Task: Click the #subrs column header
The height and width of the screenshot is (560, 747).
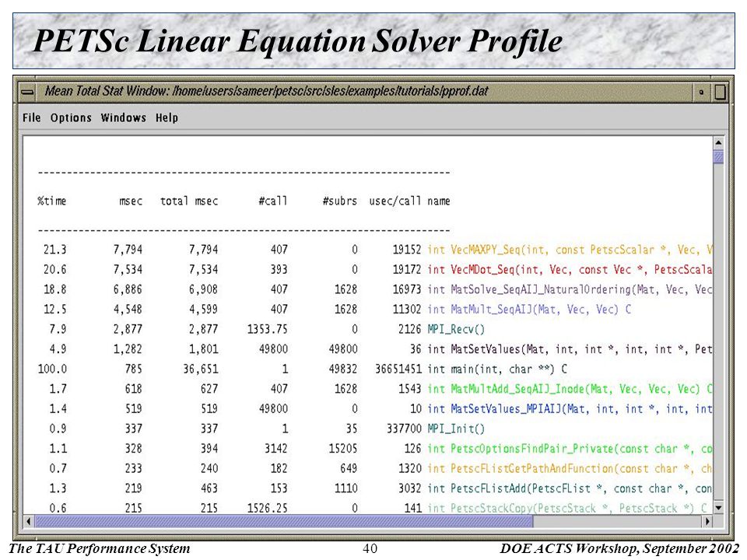Action: tap(340, 201)
